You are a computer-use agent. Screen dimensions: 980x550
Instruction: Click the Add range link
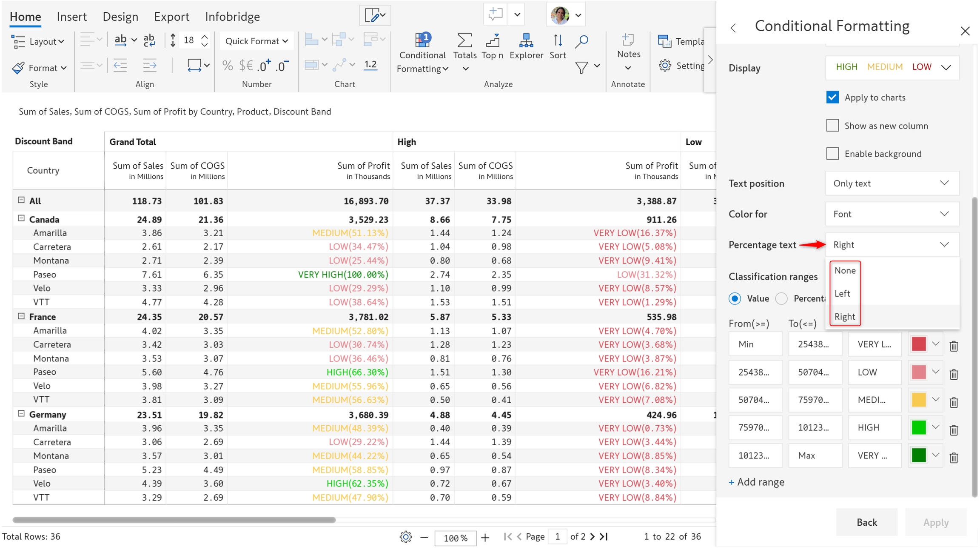point(757,482)
